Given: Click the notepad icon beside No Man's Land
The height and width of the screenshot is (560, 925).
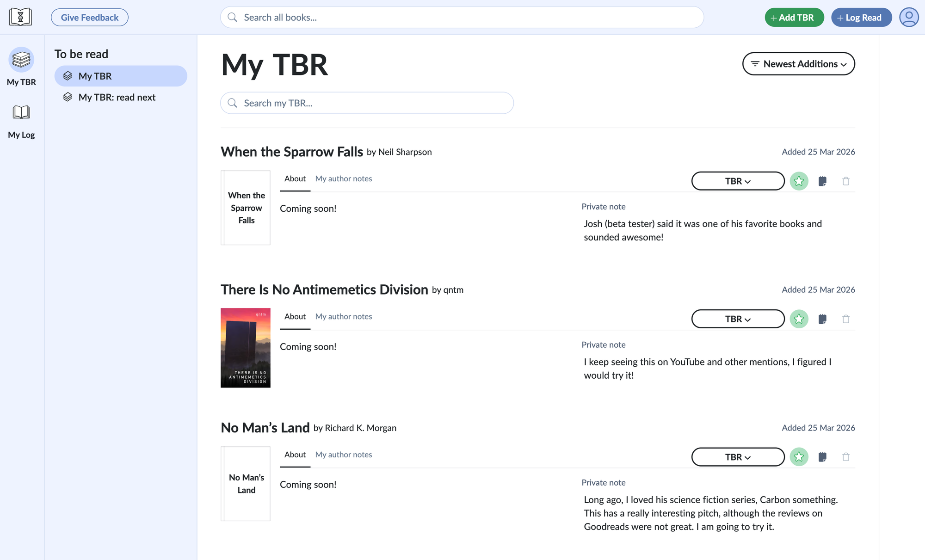Looking at the screenshot, I should (823, 457).
